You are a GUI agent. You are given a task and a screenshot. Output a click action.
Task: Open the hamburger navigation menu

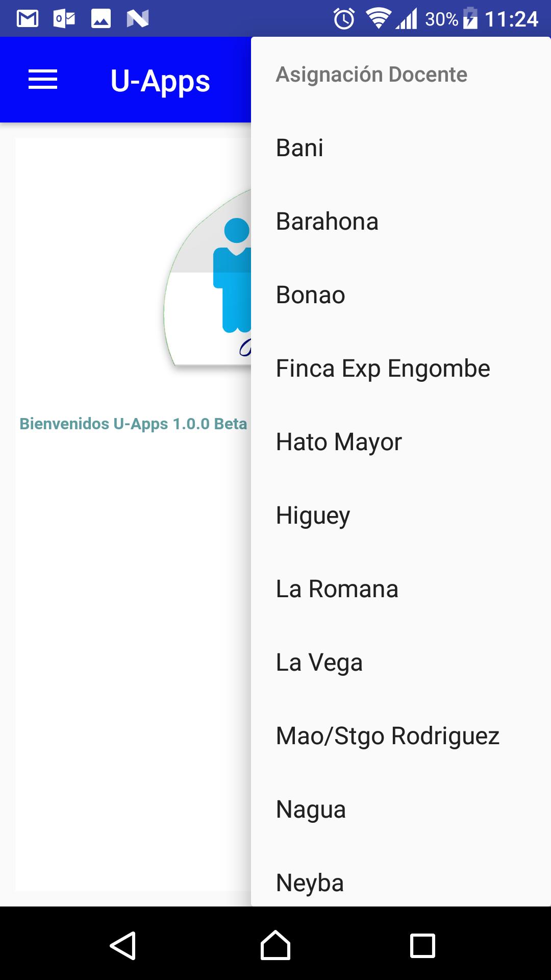43,80
